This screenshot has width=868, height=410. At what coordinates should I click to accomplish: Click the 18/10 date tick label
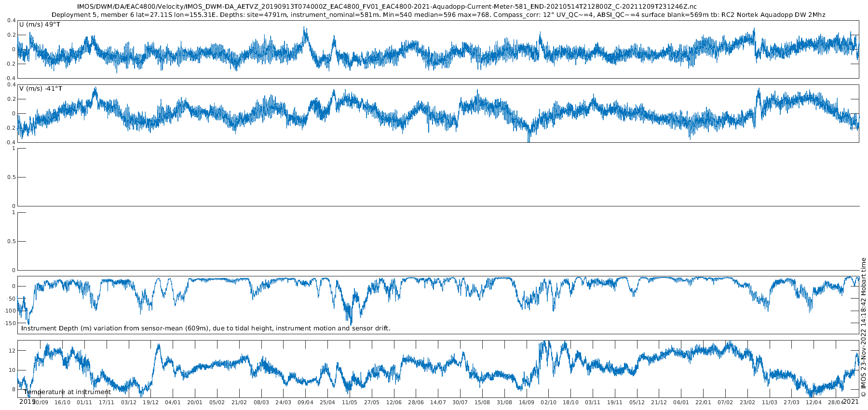(570, 402)
